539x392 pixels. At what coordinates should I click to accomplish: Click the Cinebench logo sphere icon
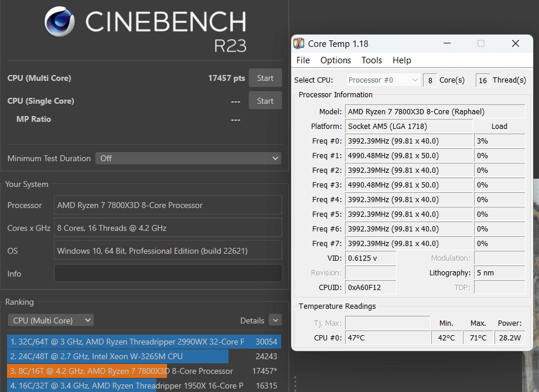pyautogui.click(x=60, y=23)
